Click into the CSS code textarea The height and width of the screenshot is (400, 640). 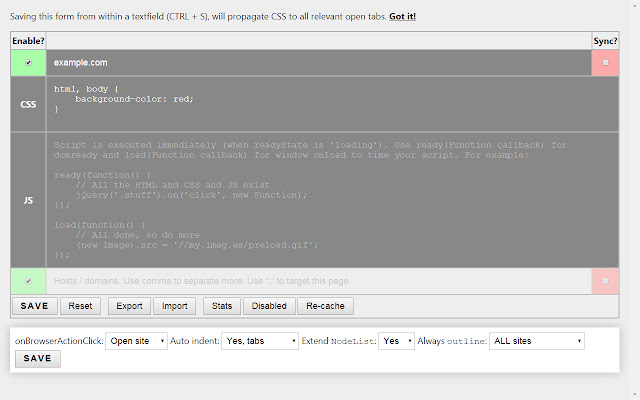[332, 104]
